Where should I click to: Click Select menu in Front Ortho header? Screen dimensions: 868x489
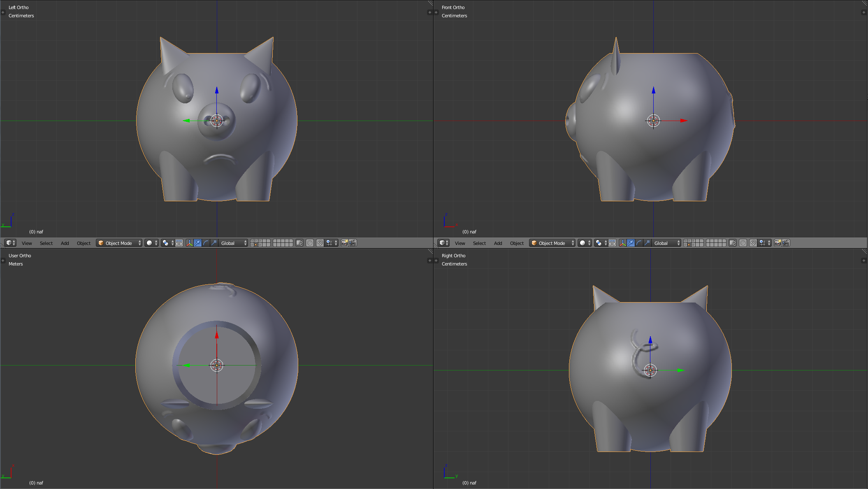click(x=479, y=243)
